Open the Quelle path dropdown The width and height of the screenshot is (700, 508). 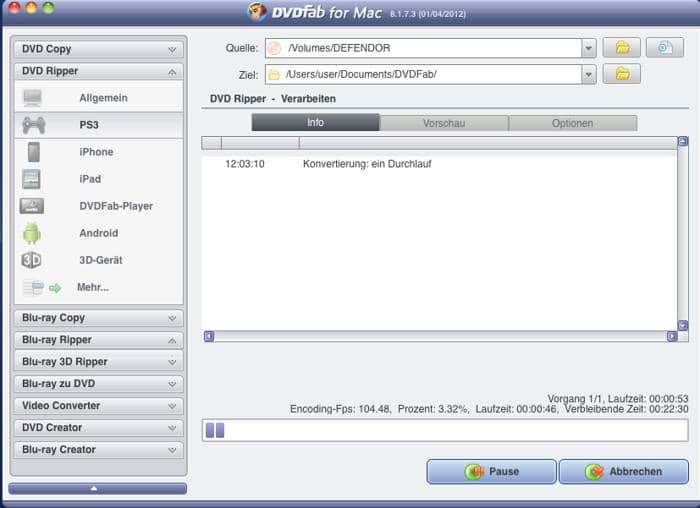(589, 48)
